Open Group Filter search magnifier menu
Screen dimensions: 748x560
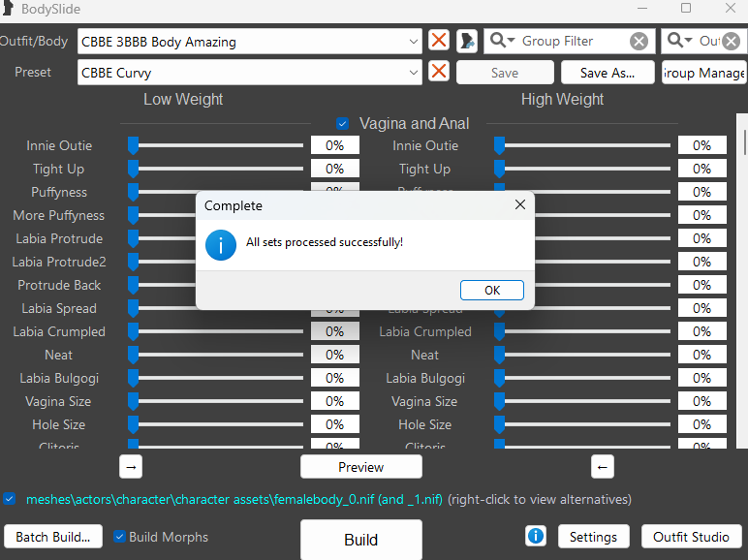pyautogui.click(x=502, y=41)
